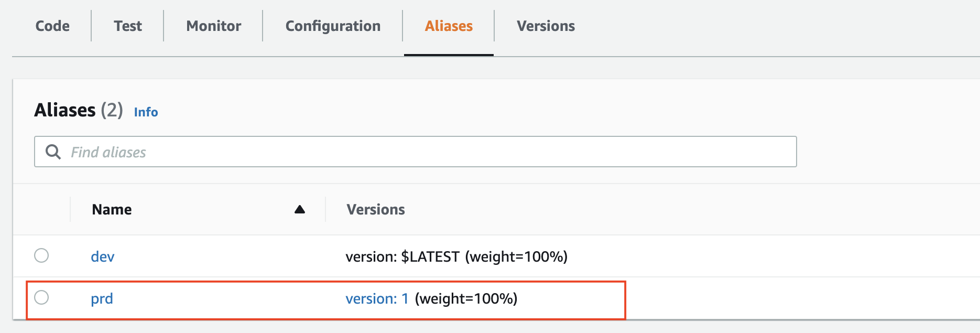Open the Configuration tab

click(x=333, y=26)
